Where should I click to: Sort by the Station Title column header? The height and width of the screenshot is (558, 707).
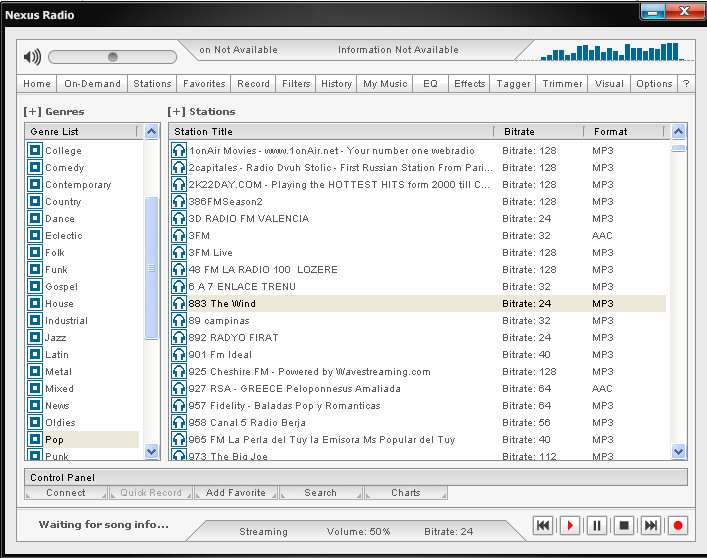[332, 132]
